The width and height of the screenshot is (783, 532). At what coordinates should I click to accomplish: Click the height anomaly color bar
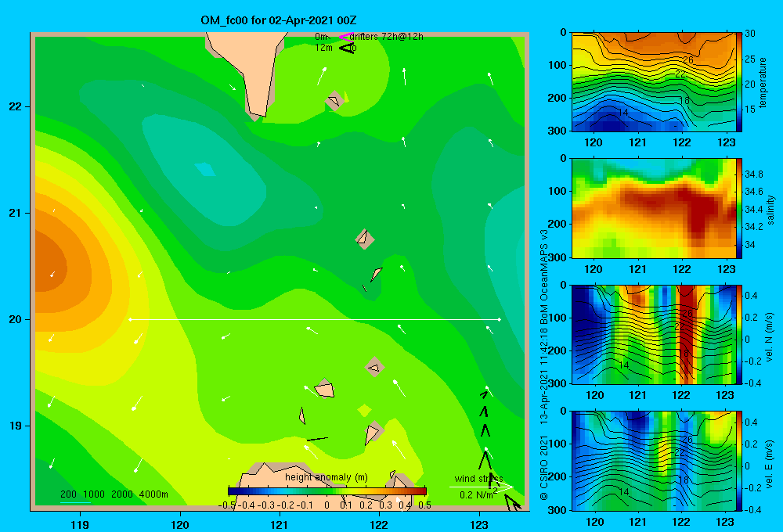[327, 491]
